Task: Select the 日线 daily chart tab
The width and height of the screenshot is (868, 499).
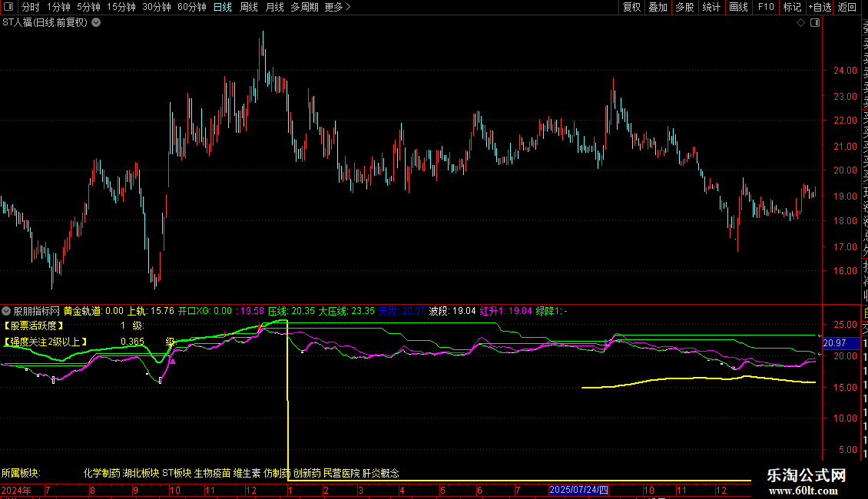Action: click(223, 7)
